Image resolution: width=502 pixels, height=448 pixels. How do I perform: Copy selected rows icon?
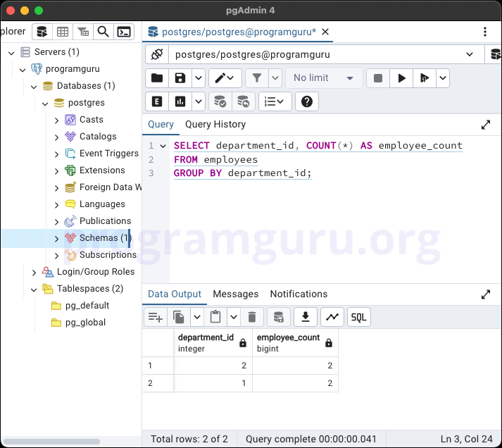tap(179, 317)
